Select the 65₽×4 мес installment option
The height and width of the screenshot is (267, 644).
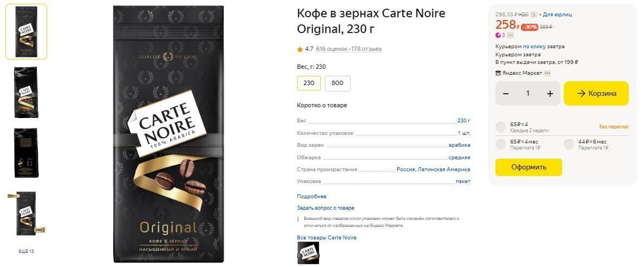pyautogui.click(x=500, y=145)
